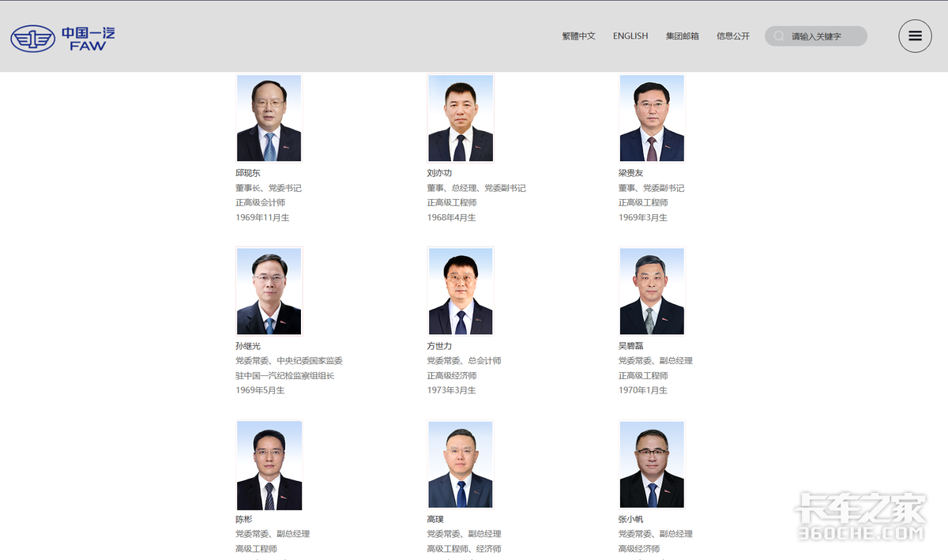Open the hamburger navigation menu
The width and height of the screenshot is (948, 560).
(915, 36)
